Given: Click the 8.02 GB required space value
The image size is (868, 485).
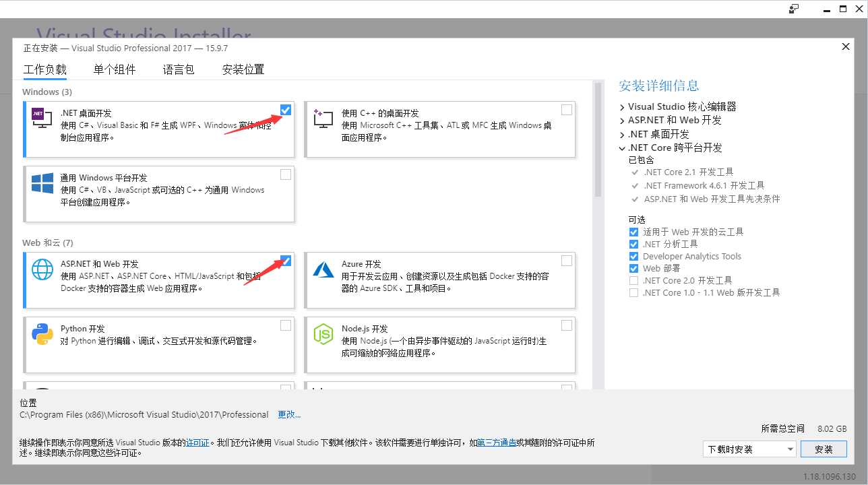Looking at the screenshot, I should [832, 428].
